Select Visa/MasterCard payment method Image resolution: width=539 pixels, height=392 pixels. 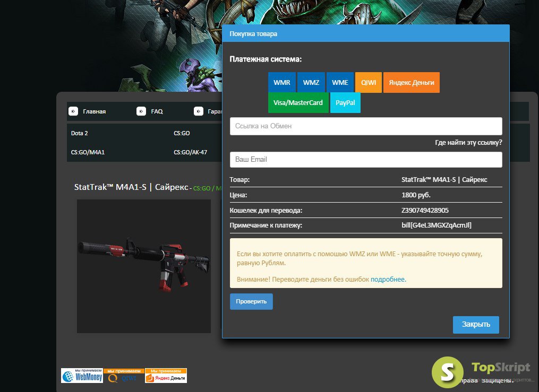[298, 102]
